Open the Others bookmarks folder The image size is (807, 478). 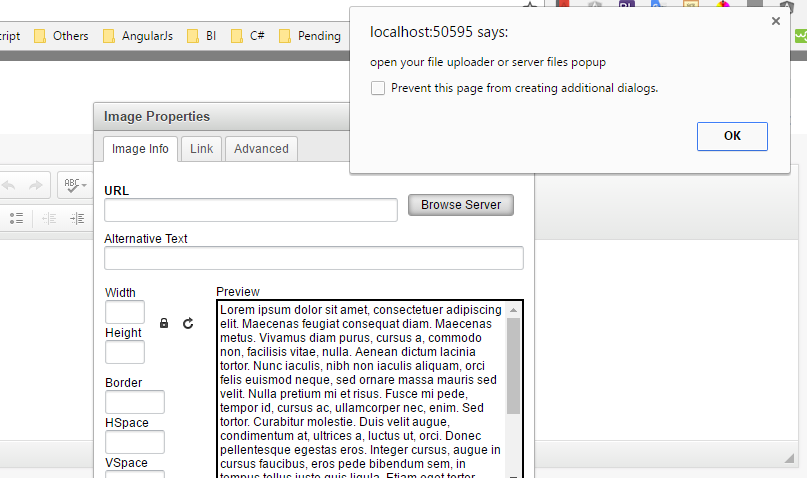point(61,36)
